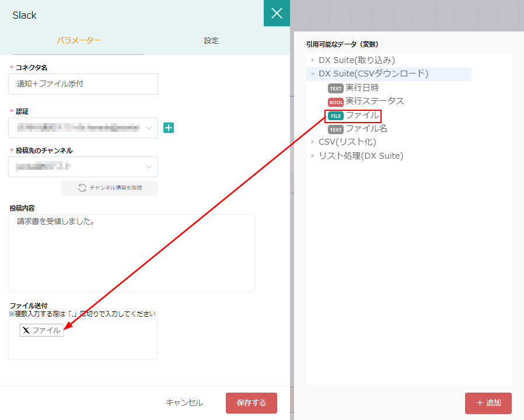The image size is (524, 420).
Task: Select the リスト処理(DX Suite) label
Action: coord(361,156)
